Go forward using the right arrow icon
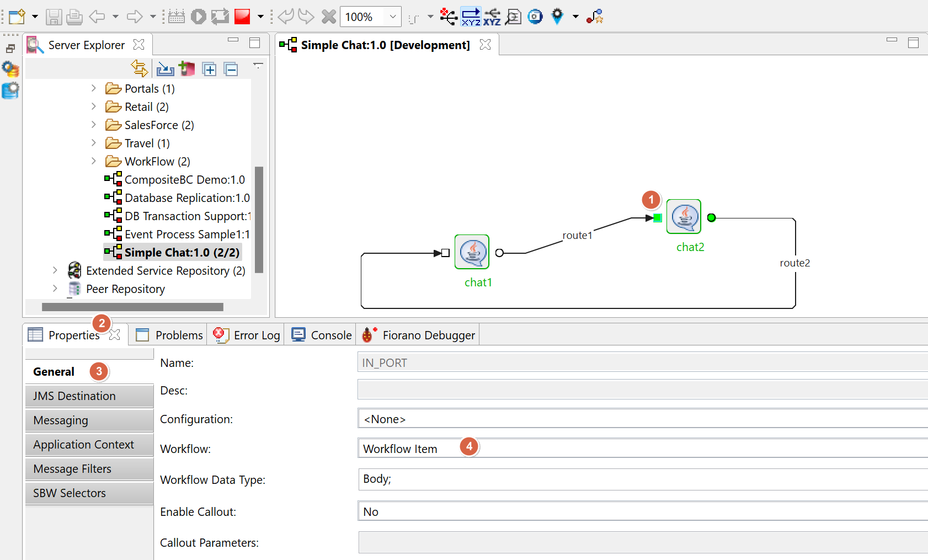 [x=135, y=17]
